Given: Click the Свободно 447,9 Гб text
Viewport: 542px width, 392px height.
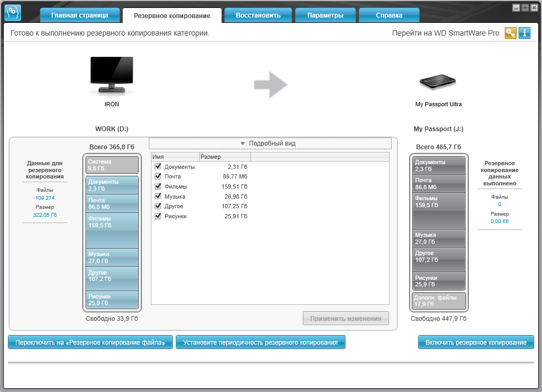Looking at the screenshot, I should pos(438,318).
